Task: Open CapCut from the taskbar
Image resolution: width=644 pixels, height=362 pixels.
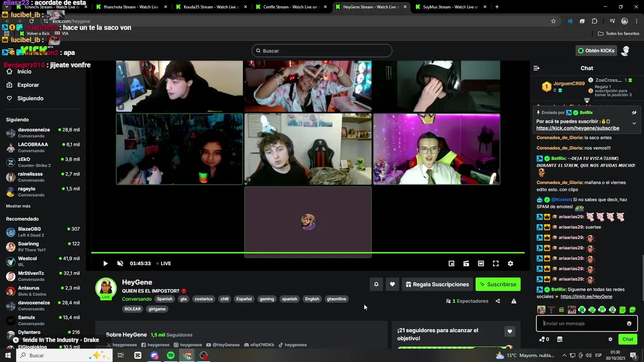Action: tap(137, 355)
